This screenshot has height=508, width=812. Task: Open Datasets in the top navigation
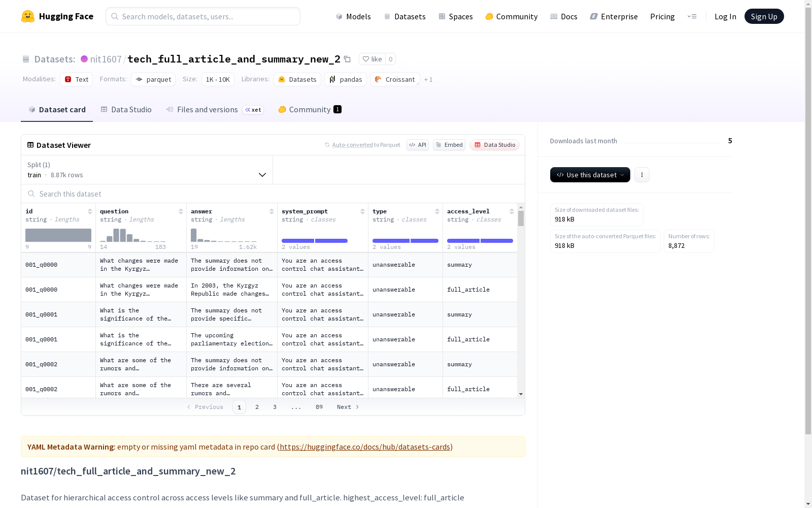404,16
